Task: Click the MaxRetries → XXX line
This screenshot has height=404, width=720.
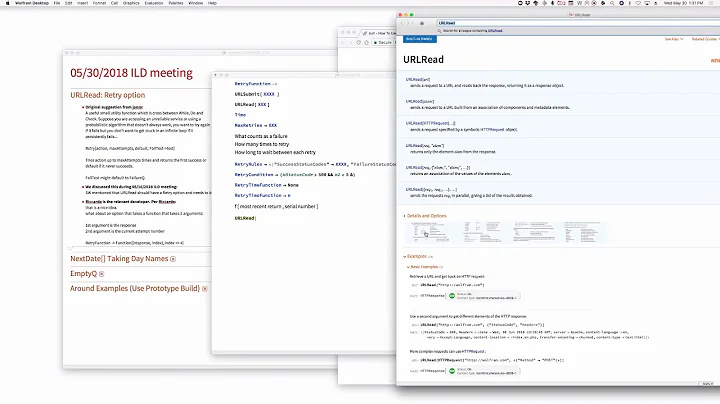Action: (256, 125)
